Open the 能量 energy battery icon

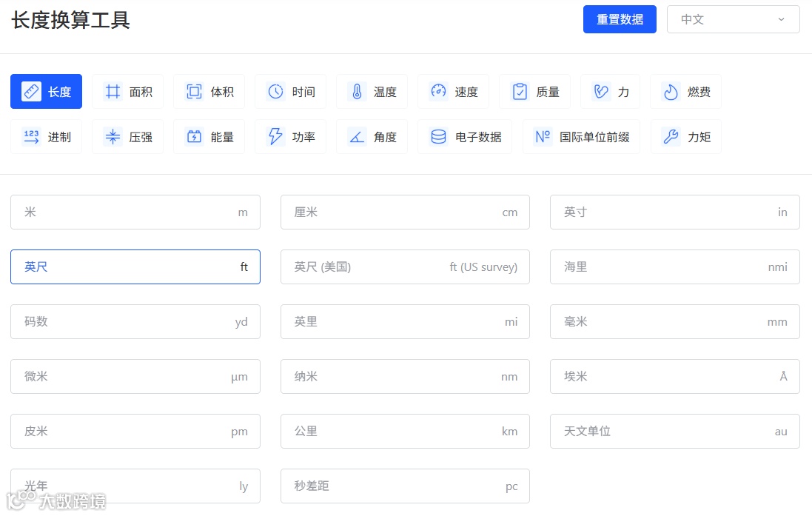pyautogui.click(x=194, y=137)
